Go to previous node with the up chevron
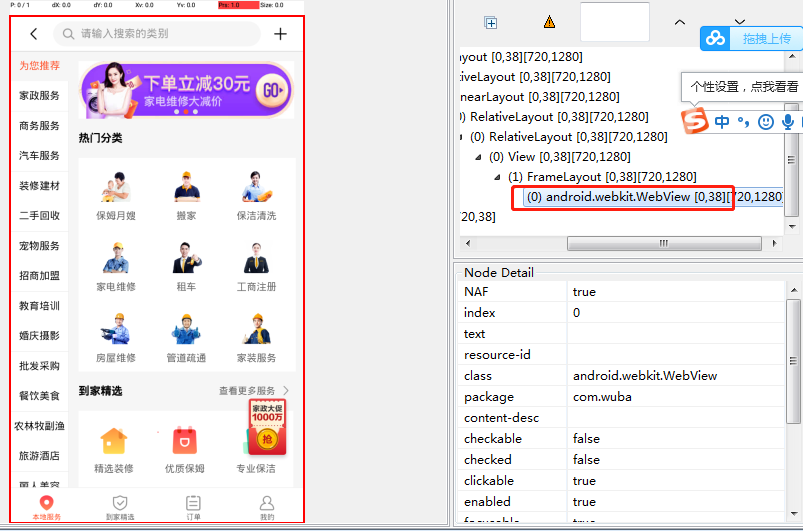 680,22
